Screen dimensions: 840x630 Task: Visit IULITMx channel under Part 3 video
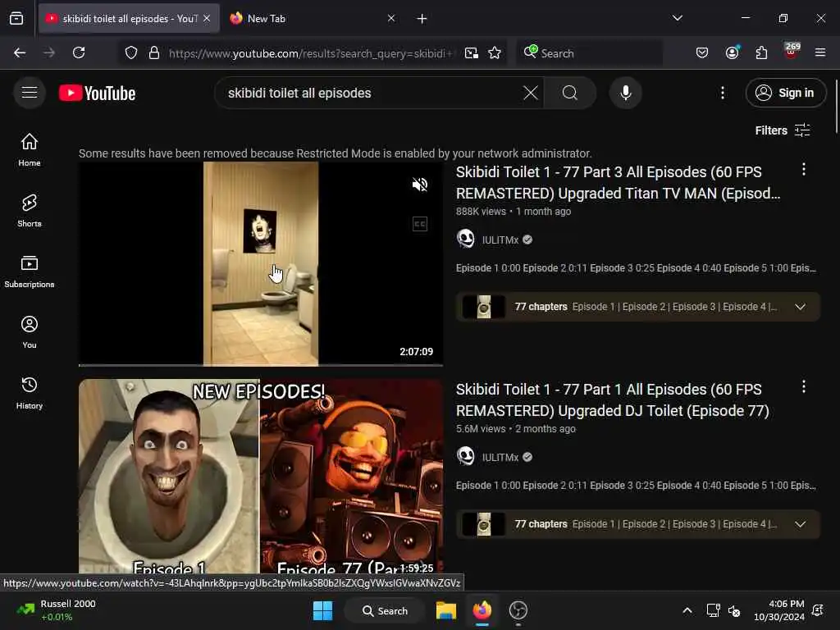tap(500, 240)
